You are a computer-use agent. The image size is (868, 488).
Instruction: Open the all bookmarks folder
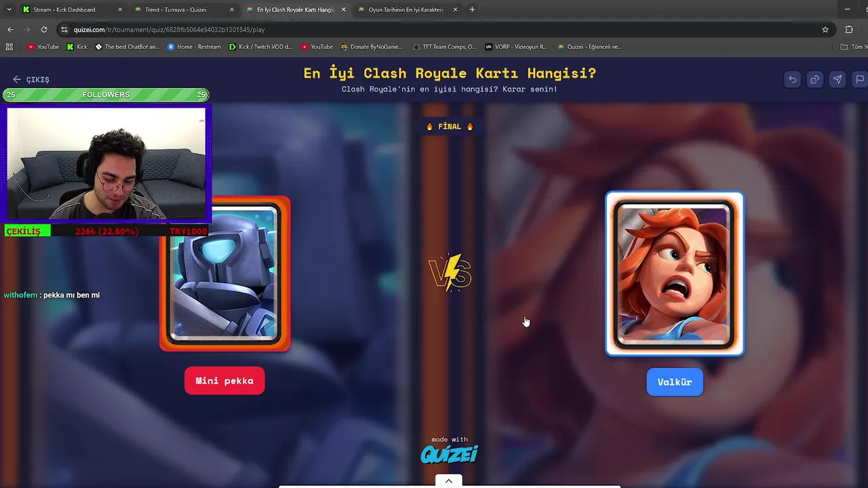coord(853,47)
